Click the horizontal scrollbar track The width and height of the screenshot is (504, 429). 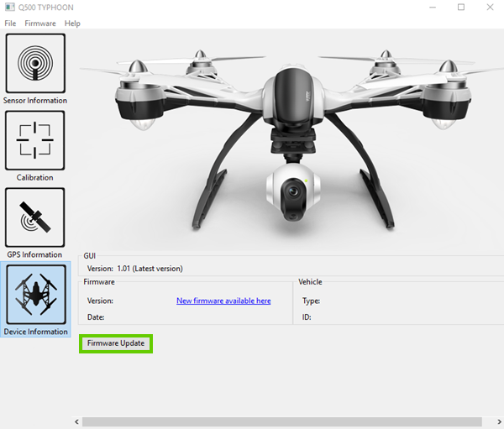click(282, 422)
